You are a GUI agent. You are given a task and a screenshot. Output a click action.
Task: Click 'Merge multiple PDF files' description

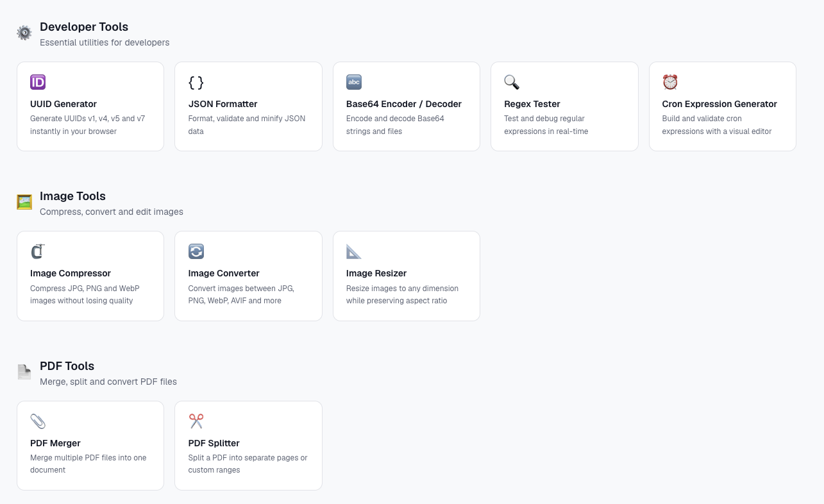click(x=88, y=464)
